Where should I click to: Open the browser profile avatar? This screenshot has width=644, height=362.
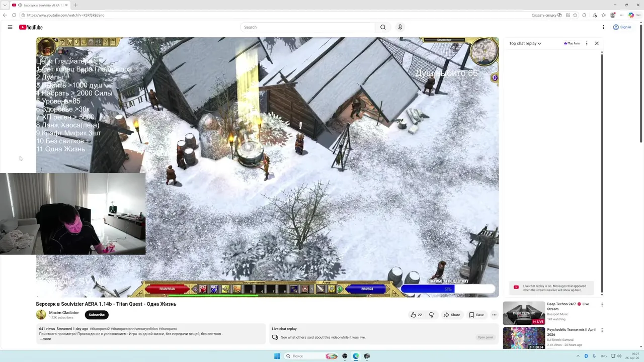click(613, 15)
